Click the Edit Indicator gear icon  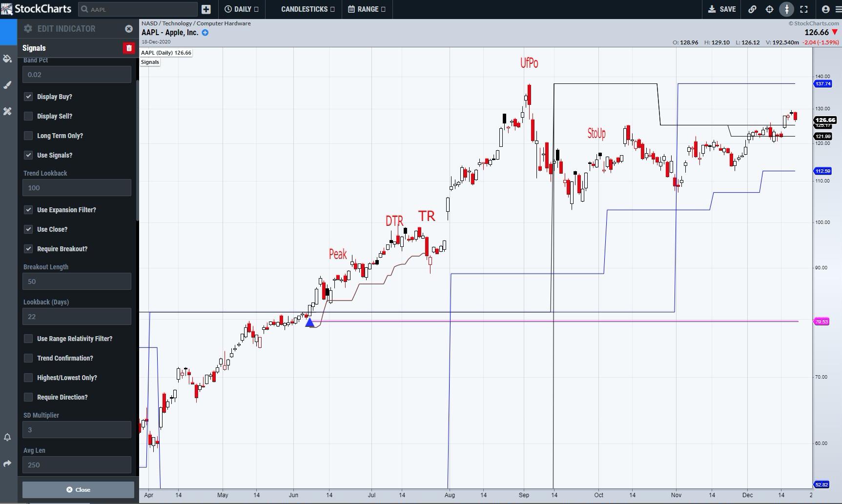[28, 29]
